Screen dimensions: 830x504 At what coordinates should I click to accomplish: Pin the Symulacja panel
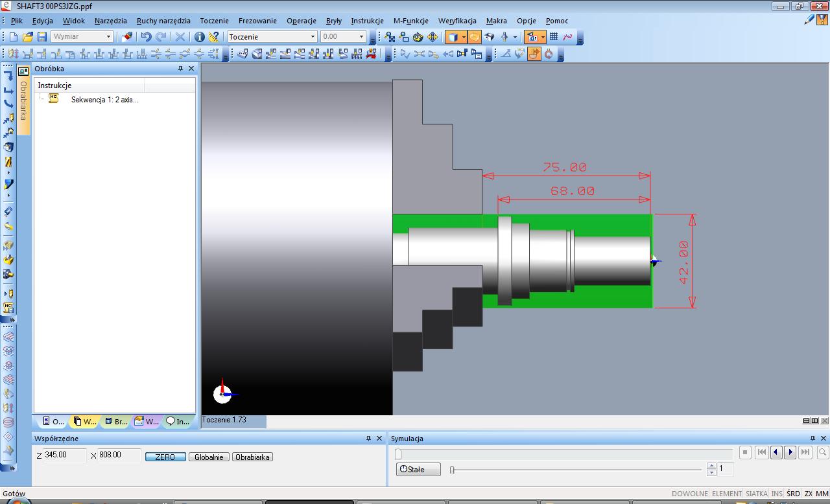pyautogui.click(x=812, y=439)
